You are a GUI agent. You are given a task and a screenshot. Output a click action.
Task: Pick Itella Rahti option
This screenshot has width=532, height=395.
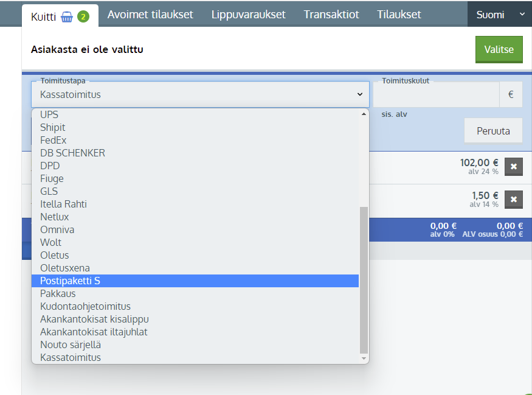pos(195,204)
